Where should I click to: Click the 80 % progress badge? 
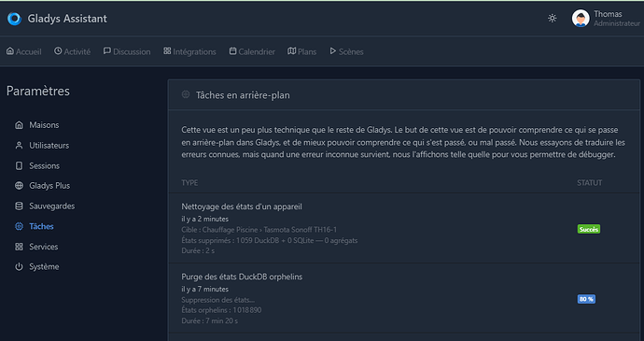(586, 299)
